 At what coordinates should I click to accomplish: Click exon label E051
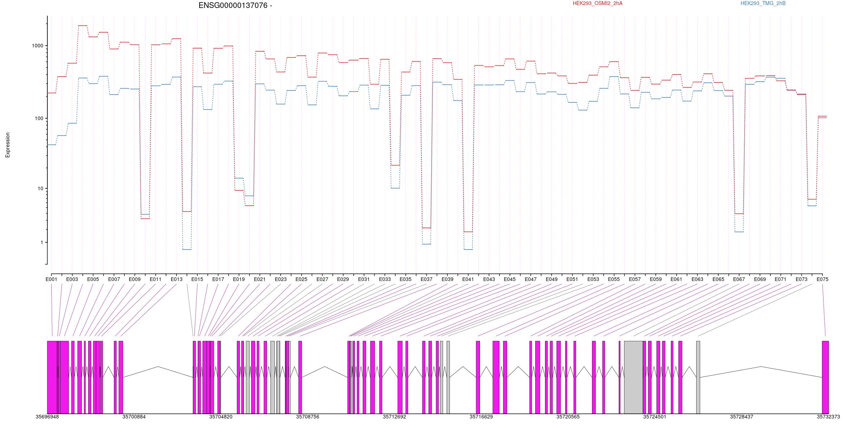(572, 279)
